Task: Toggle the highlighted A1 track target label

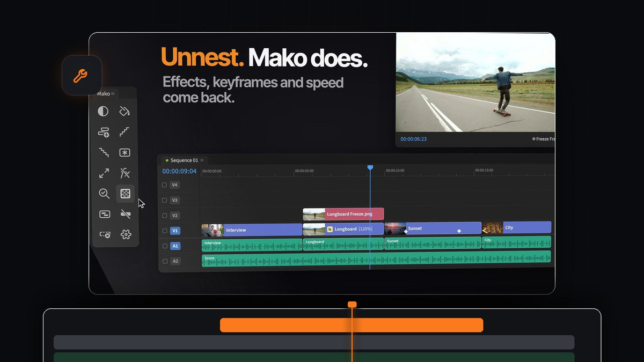Action: point(175,246)
